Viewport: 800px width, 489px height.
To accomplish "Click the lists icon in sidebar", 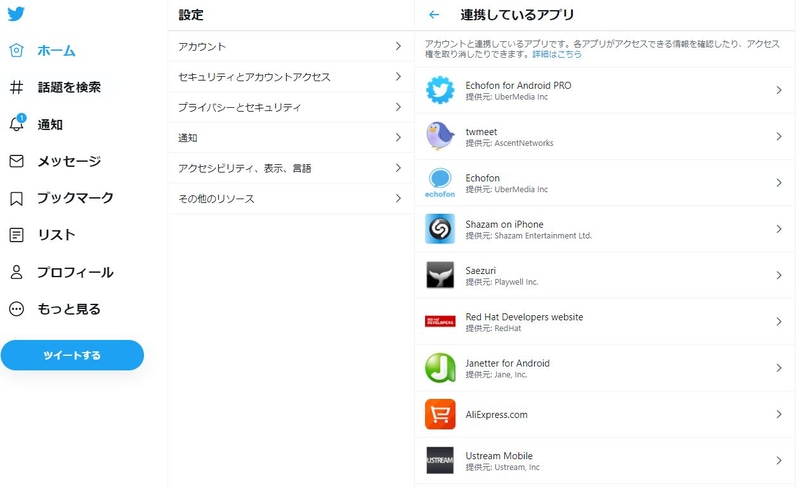I will click(16, 235).
